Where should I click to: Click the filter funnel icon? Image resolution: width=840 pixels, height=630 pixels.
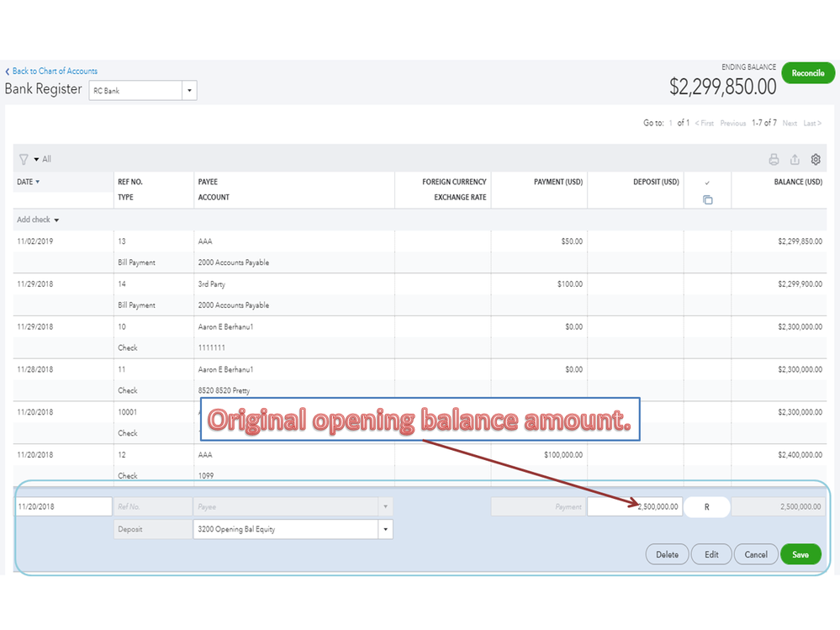pyautogui.click(x=24, y=159)
